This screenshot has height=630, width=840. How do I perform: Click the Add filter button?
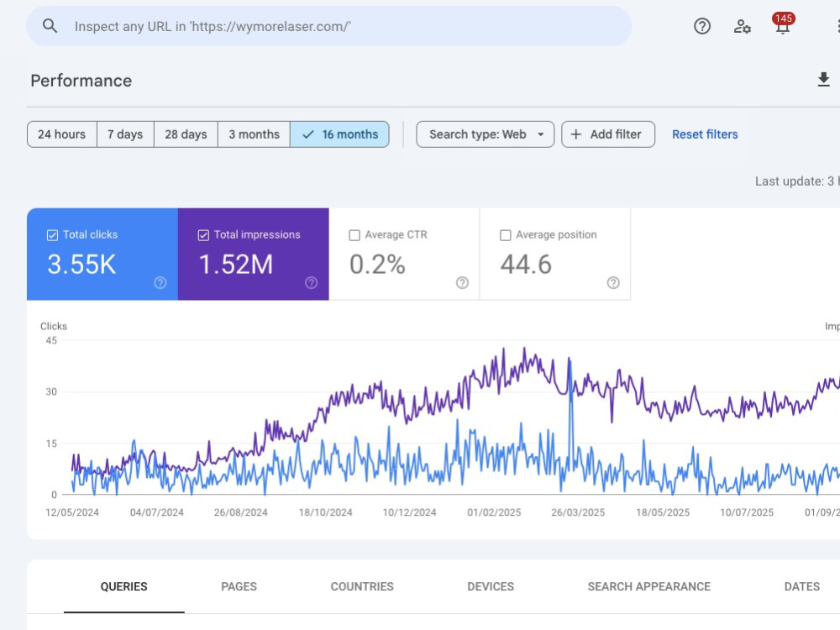pos(608,134)
